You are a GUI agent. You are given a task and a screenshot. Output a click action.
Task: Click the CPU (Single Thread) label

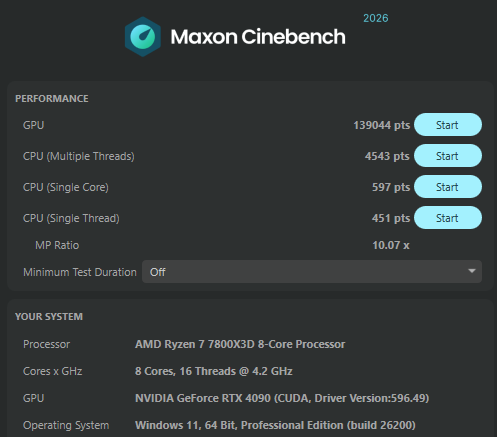pos(71,218)
